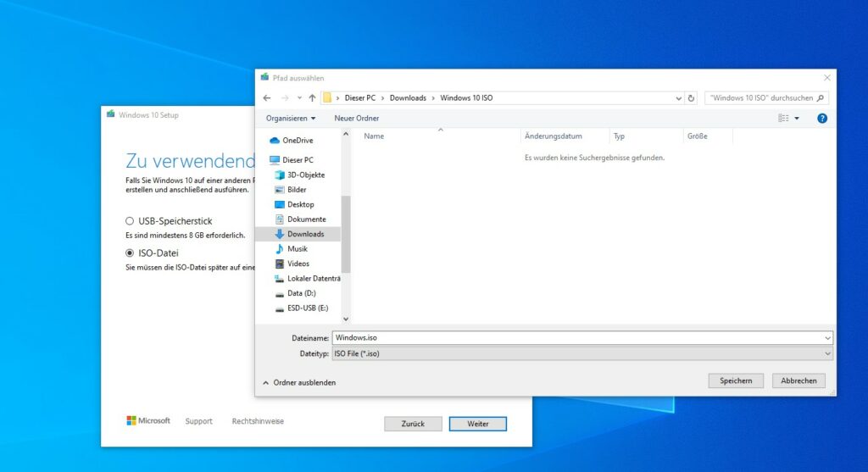Open help with the blue question mark icon
868x472 pixels.
click(x=822, y=119)
